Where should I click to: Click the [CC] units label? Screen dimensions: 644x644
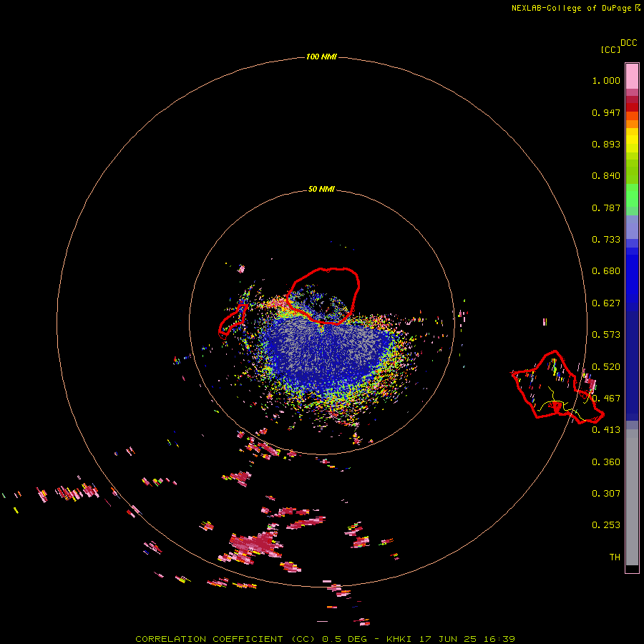(x=611, y=49)
